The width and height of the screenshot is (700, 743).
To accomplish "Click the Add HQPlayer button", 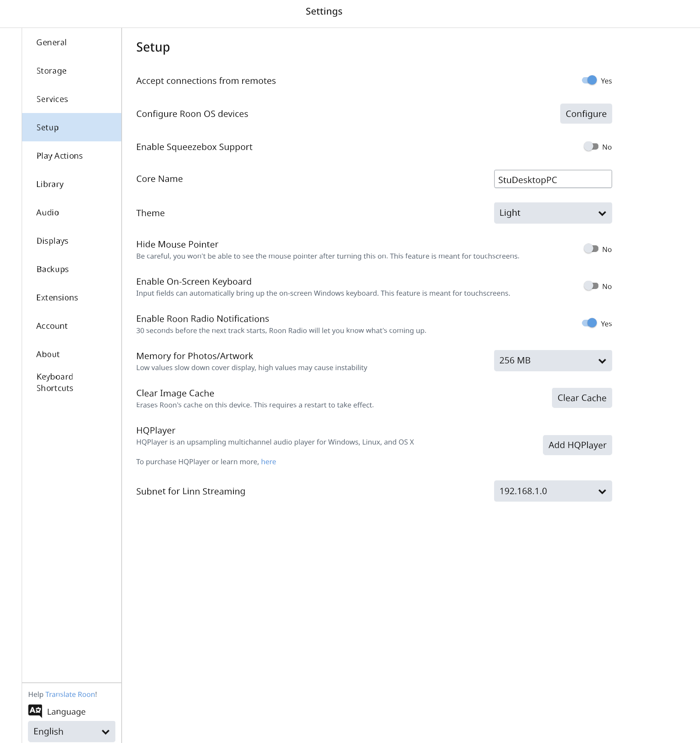I will (x=577, y=445).
